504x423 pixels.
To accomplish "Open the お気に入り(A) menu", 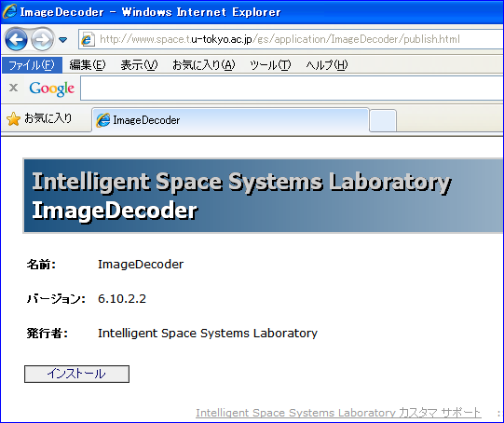I will (x=203, y=65).
